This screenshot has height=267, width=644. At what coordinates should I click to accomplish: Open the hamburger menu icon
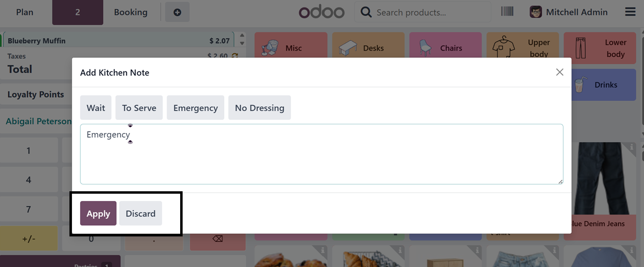(x=630, y=12)
